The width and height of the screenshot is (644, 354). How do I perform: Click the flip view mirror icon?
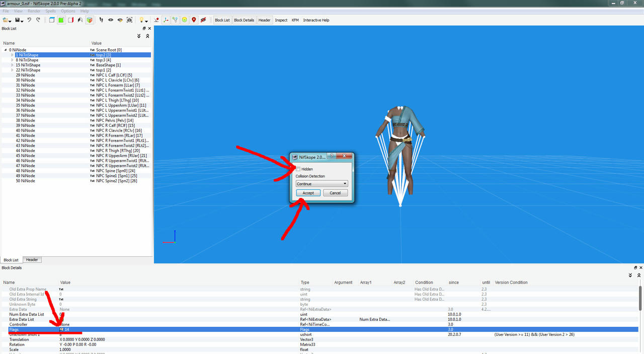[x=80, y=20]
